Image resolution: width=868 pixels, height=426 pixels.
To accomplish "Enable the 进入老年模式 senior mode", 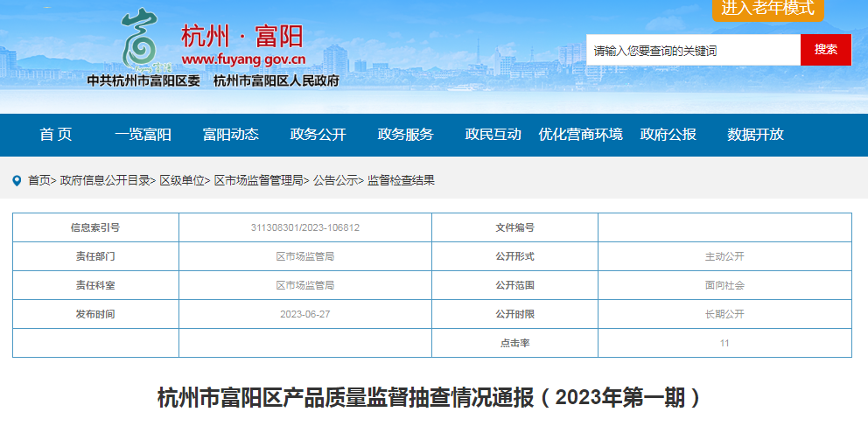I will pos(767,10).
